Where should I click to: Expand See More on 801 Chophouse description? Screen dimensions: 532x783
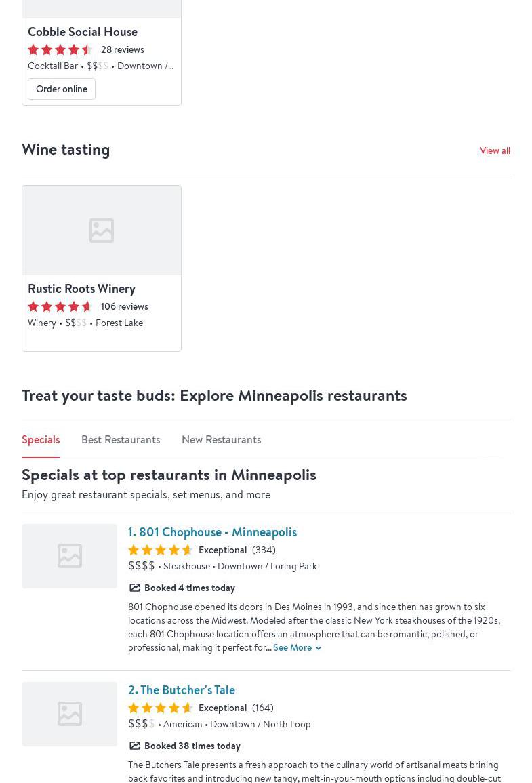pos(297,647)
